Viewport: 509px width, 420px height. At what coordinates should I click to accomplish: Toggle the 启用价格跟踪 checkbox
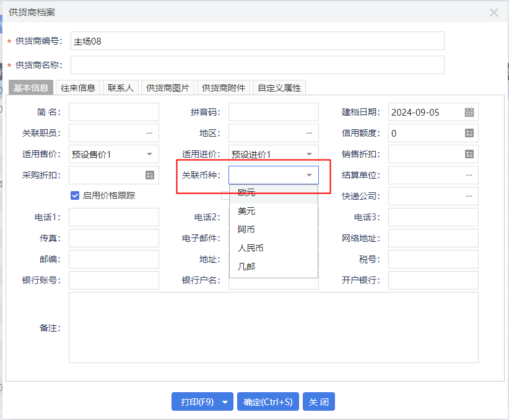click(x=75, y=195)
